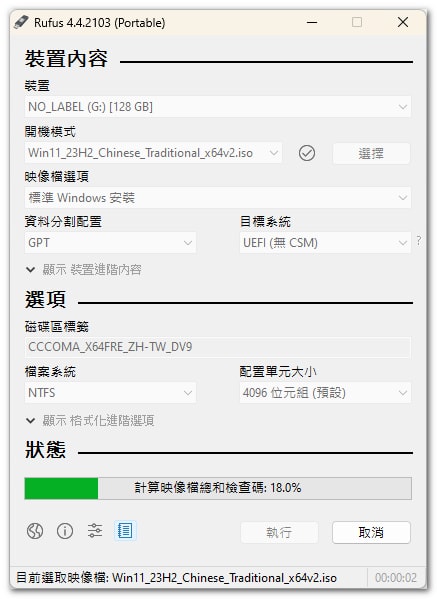The width and height of the screenshot is (437, 599).
Task: Open the 4096 cluster size dropdown
Action: point(325,393)
